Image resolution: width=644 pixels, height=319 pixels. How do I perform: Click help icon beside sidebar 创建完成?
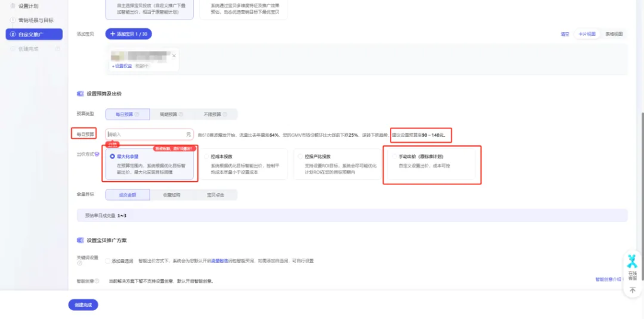[x=57, y=49]
